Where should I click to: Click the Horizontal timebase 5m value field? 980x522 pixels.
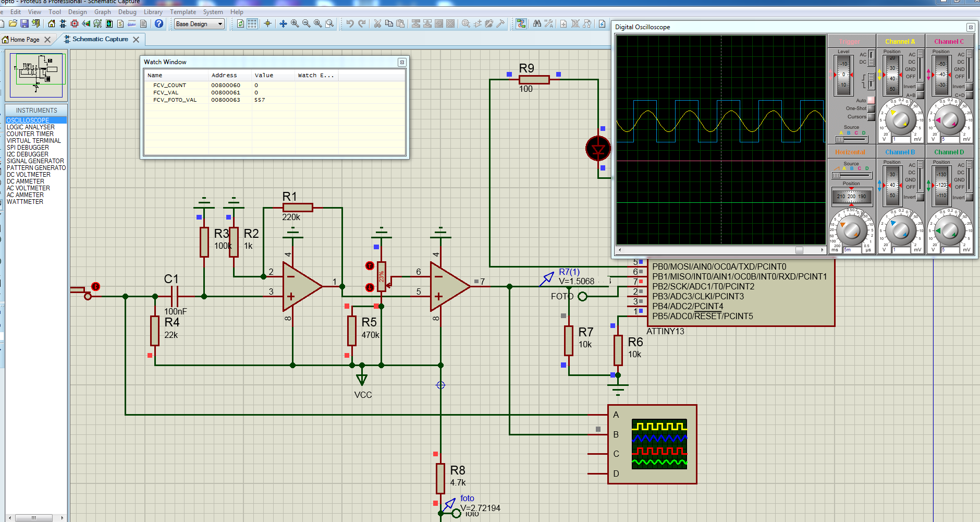pyautogui.click(x=851, y=250)
